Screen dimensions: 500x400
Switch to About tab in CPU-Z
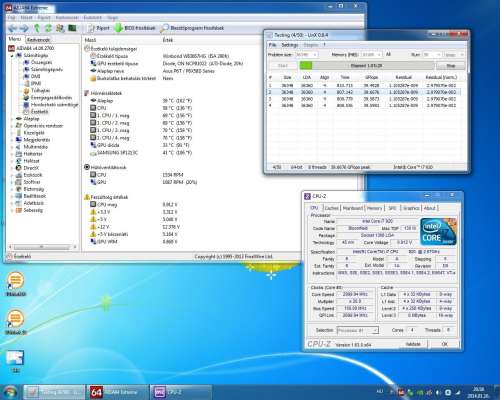pyautogui.click(x=430, y=208)
